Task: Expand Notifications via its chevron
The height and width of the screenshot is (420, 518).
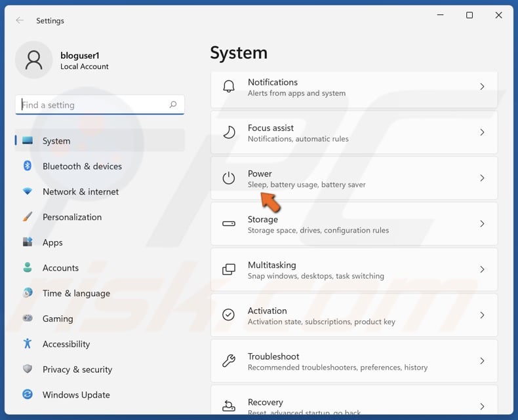Action: (x=482, y=86)
